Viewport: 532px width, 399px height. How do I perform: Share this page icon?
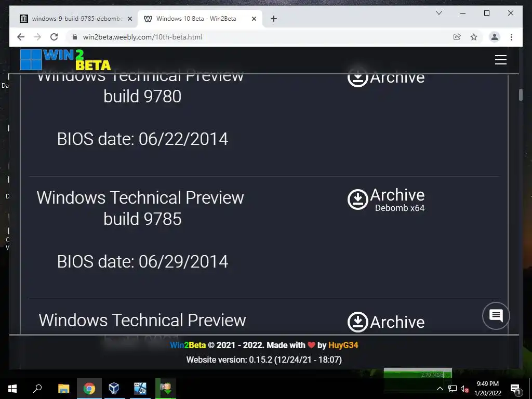click(x=457, y=37)
